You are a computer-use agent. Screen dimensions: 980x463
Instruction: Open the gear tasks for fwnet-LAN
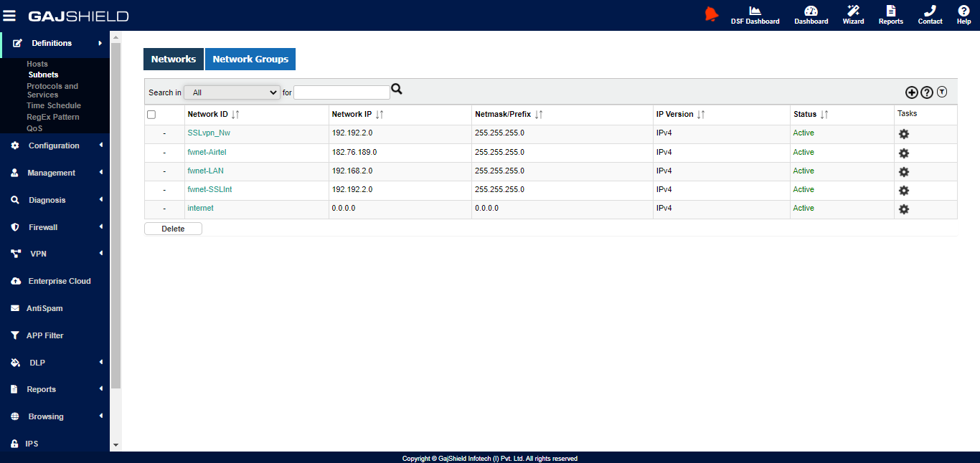click(904, 172)
